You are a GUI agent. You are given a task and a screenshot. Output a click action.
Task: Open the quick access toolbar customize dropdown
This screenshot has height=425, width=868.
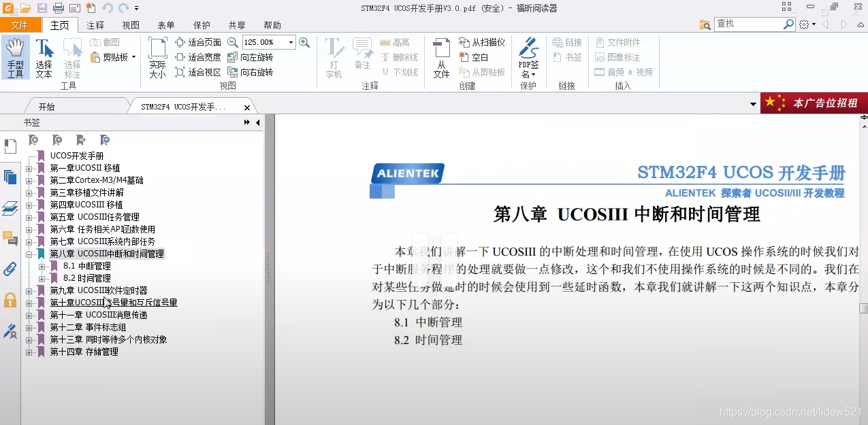(x=137, y=8)
